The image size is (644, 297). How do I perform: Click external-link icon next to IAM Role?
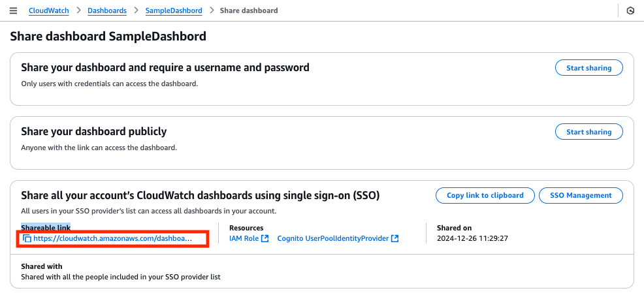click(x=265, y=239)
